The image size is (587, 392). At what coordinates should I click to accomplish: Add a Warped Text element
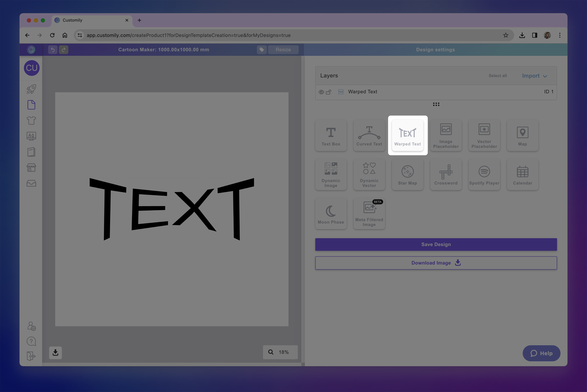pos(407,135)
